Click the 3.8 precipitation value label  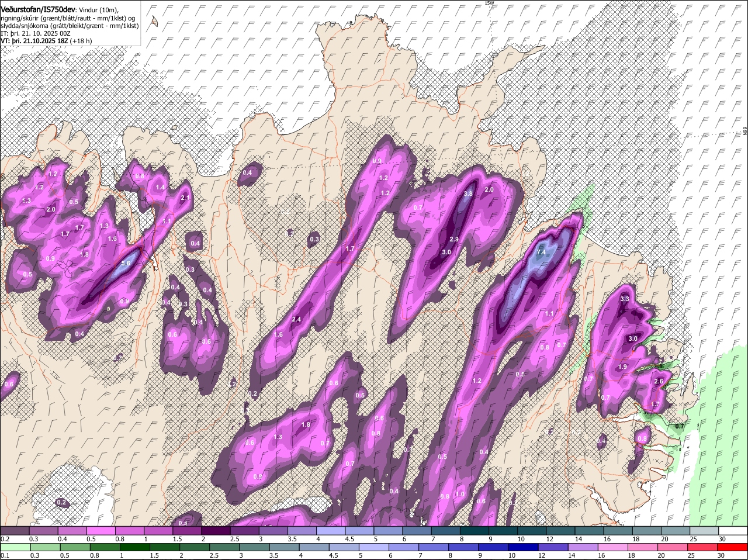[467, 193]
